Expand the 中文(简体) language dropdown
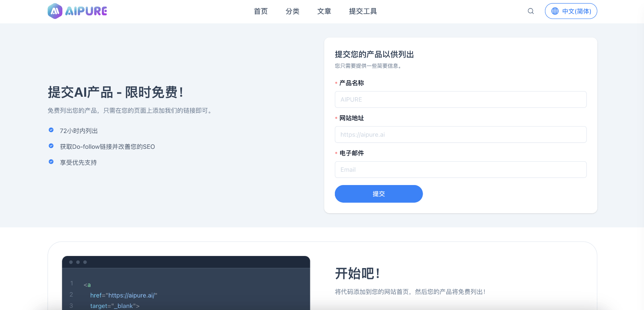Image resolution: width=644 pixels, height=310 pixels. coord(576,11)
